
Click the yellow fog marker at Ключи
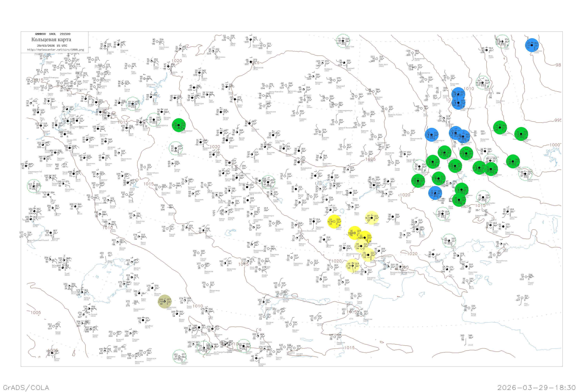pyautogui.click(x=334, y=221)
